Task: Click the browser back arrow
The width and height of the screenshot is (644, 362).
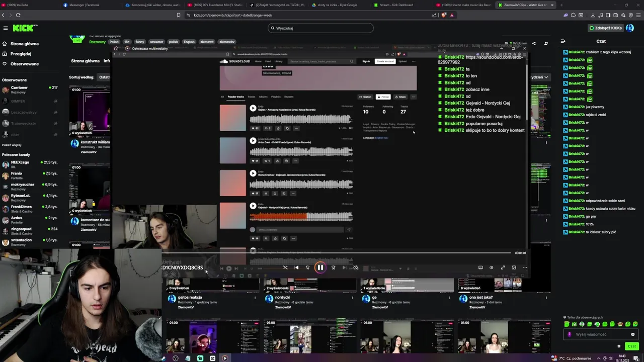Action: tap(3, 15)
